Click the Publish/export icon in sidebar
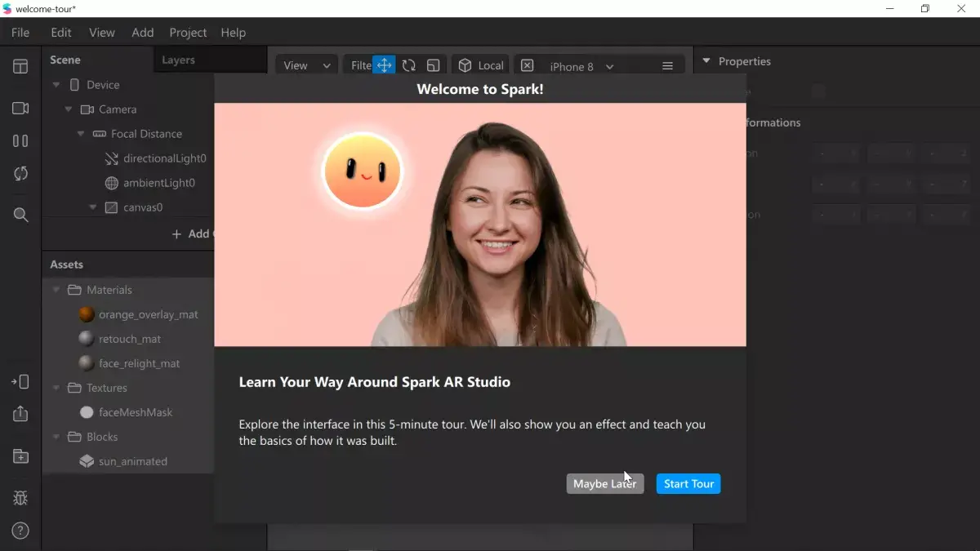Image resolution: width=980 pixels, height=551 pixels. [x=20, y=414]
